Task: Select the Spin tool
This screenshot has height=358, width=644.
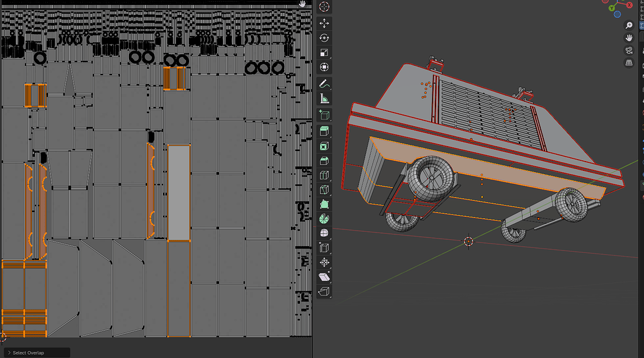Action: [324, 219]
